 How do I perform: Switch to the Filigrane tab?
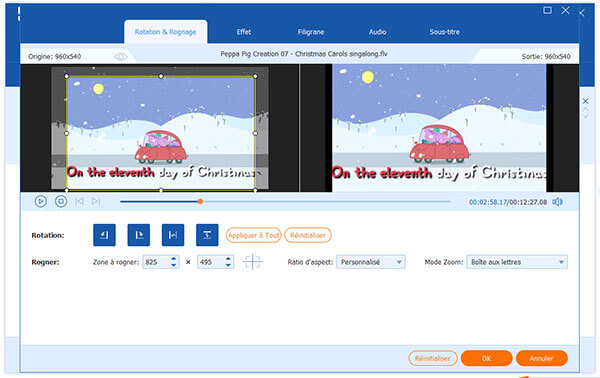point(311,32)
